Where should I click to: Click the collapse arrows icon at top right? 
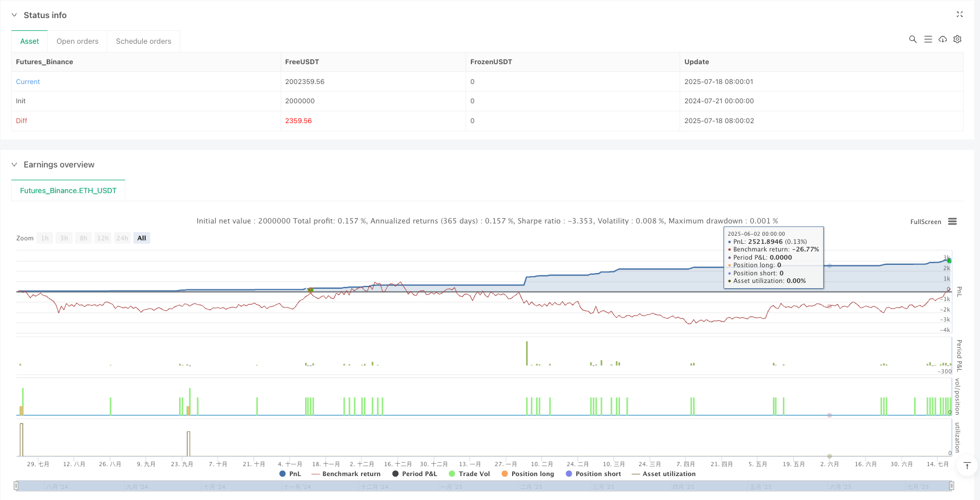[960, 15]
